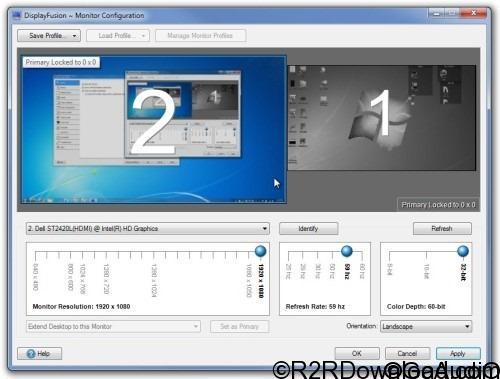Open Extend Desktop to this Monitor dropdown

(x=113, y=327)
